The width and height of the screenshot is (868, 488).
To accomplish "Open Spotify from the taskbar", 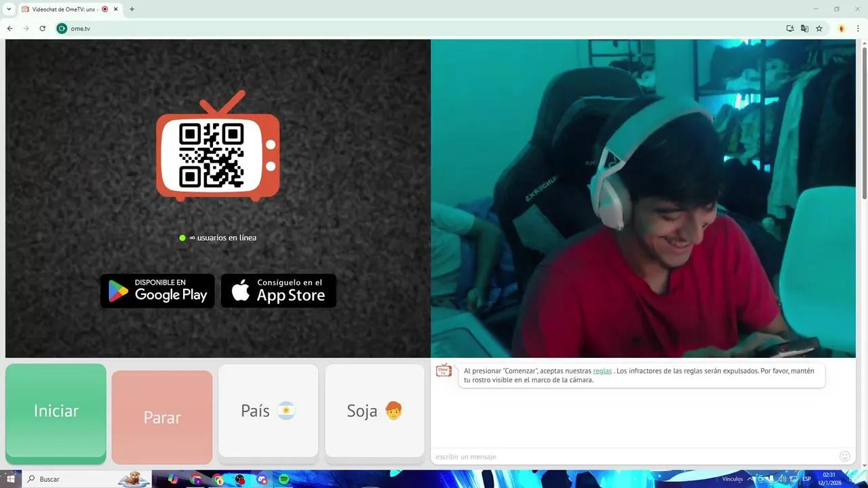I will click(x=283, y=479).
